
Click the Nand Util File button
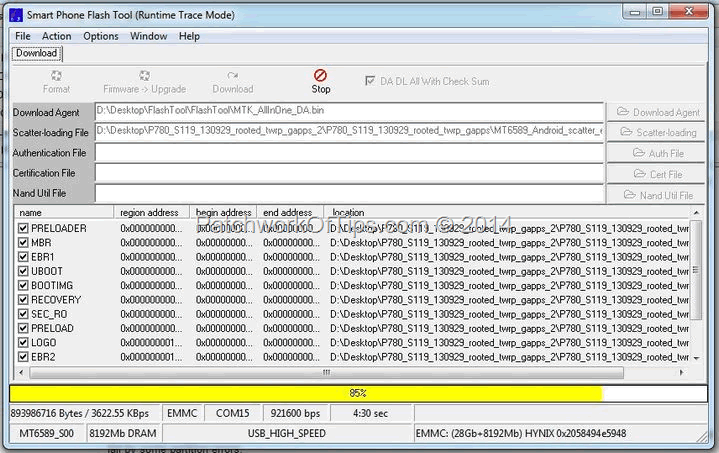(656, 195)
